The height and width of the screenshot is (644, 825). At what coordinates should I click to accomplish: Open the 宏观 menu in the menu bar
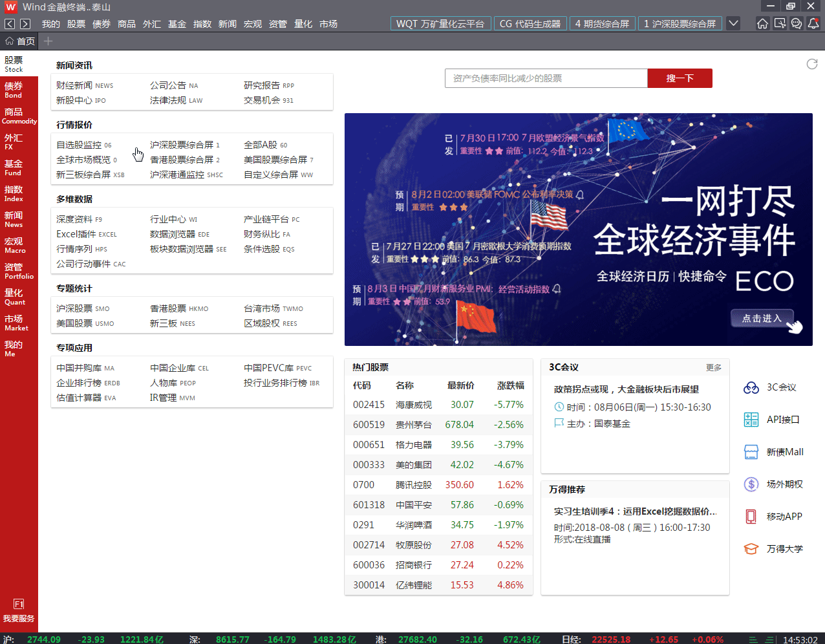[253, 24]
